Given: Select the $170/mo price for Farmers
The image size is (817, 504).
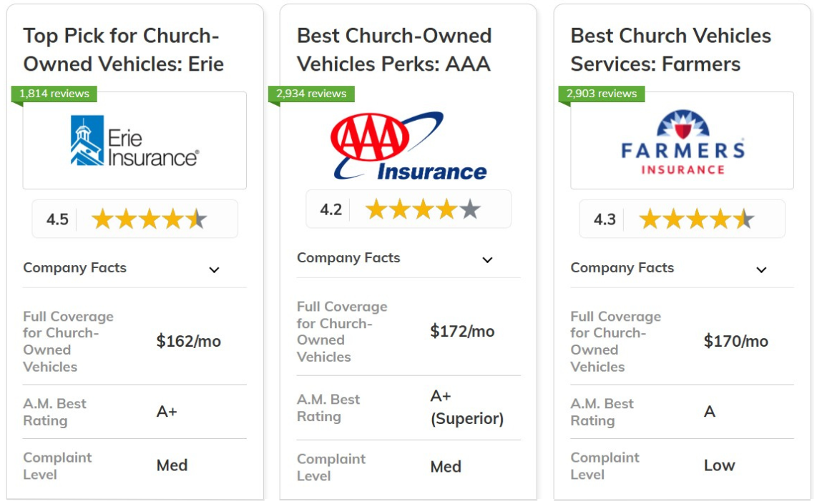Looking at the screenshot, I should point(735,341).
